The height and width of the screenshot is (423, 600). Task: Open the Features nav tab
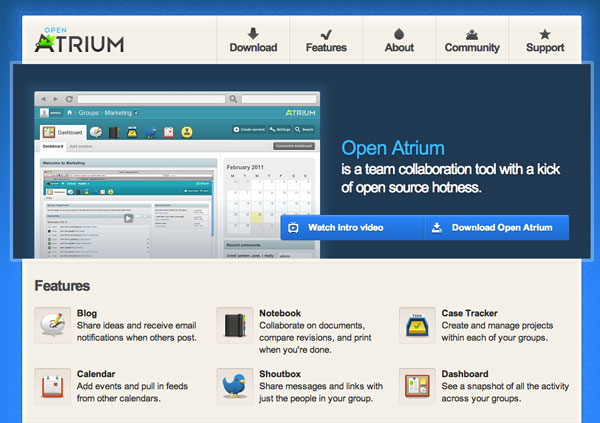point(326,40)
